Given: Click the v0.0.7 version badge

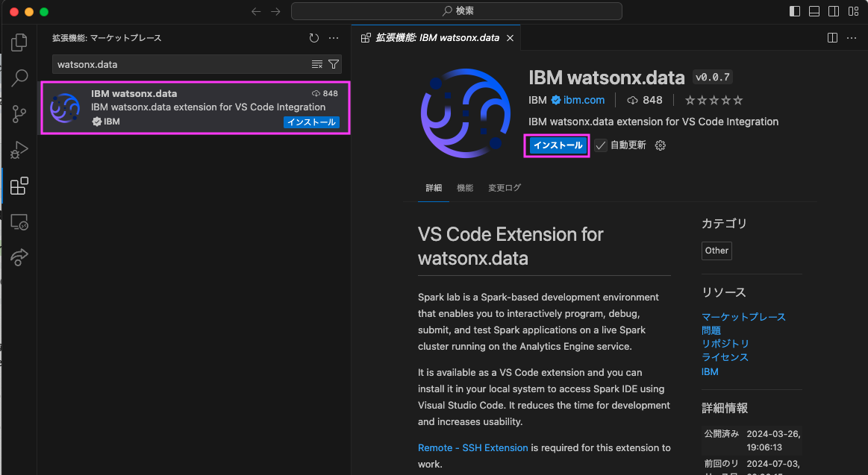Looking at the screenshot, I should click(x=713, y=78).
